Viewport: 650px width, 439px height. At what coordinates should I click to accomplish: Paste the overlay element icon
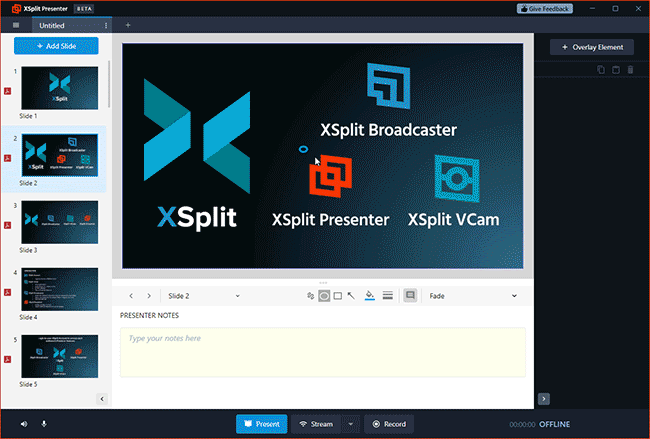tap(616, 70)
